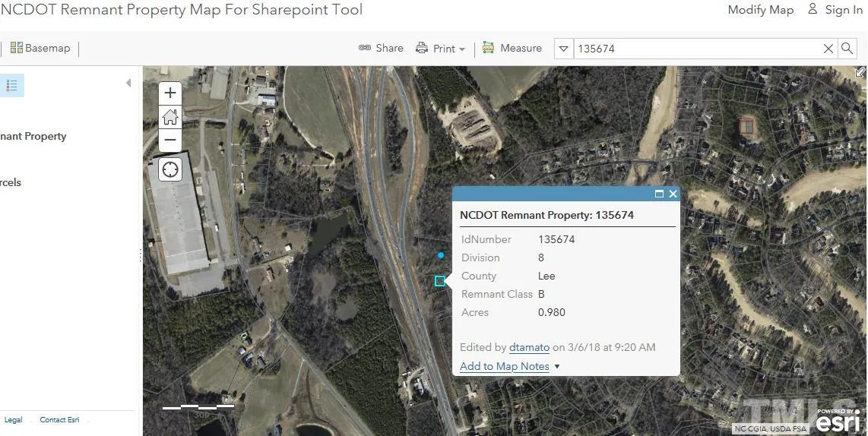Screen dimensions: 868x436
Task: Expand the search source dropdown arrow
Action: [x=563, y=49]
